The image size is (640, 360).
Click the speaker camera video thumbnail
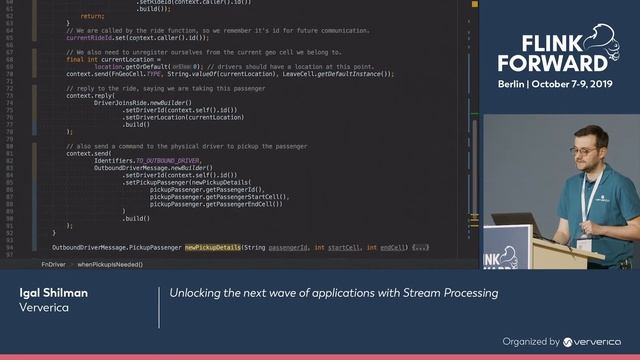[x=562, y=191]
